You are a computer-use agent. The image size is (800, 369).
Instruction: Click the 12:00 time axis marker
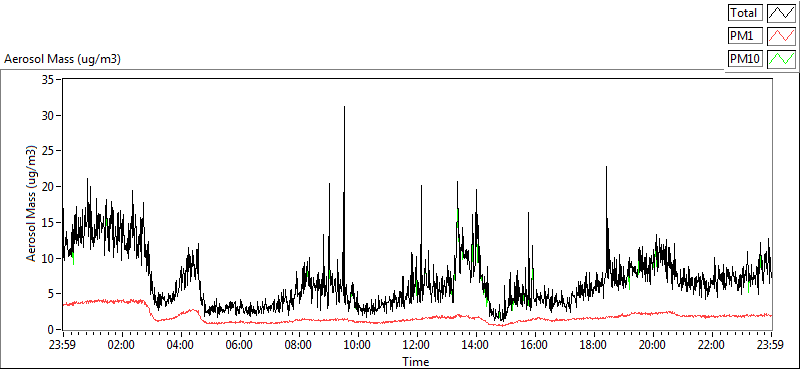pos(416,344)
